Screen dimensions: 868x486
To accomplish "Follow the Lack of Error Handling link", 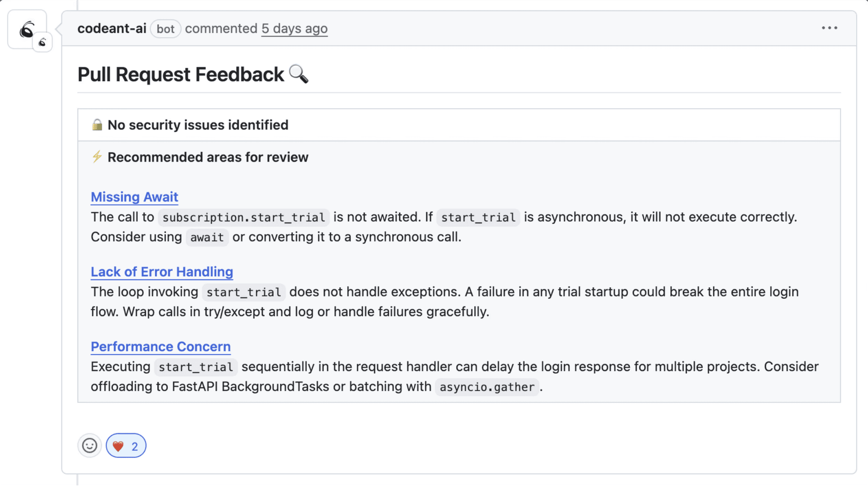I will pos(161,272).
